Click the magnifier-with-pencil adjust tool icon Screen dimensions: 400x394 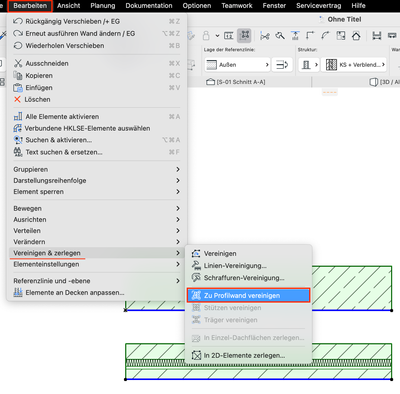point(280,36)
